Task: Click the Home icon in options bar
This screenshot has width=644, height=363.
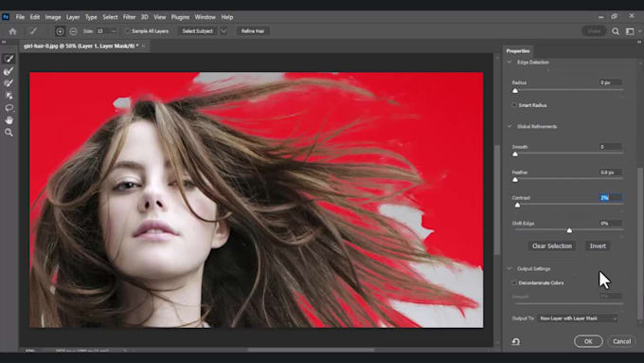Action: tap(12, 31)
